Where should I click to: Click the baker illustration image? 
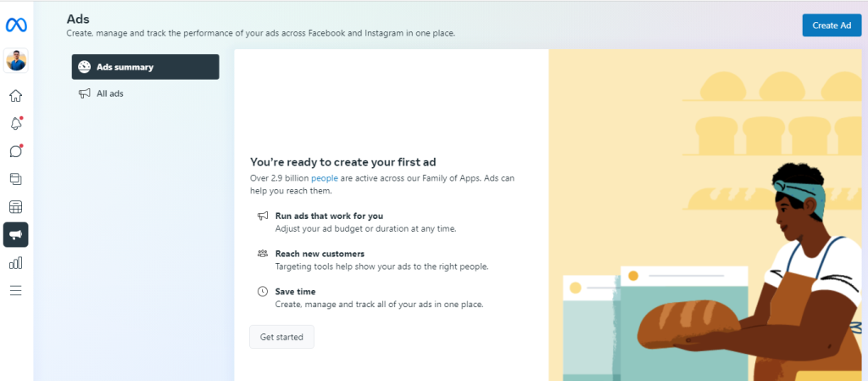pyautogui.click(x=708, y=215)
